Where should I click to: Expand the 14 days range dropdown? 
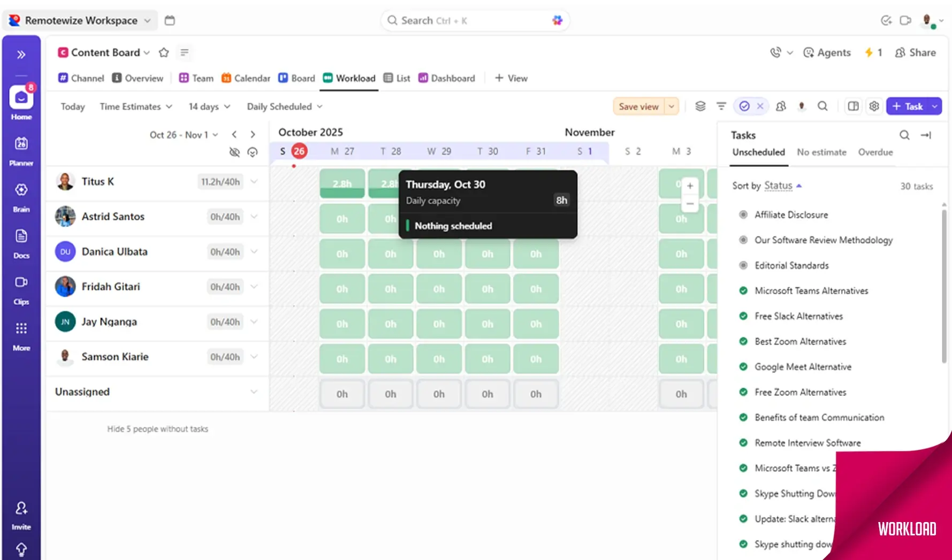click(x=209, y=106)
